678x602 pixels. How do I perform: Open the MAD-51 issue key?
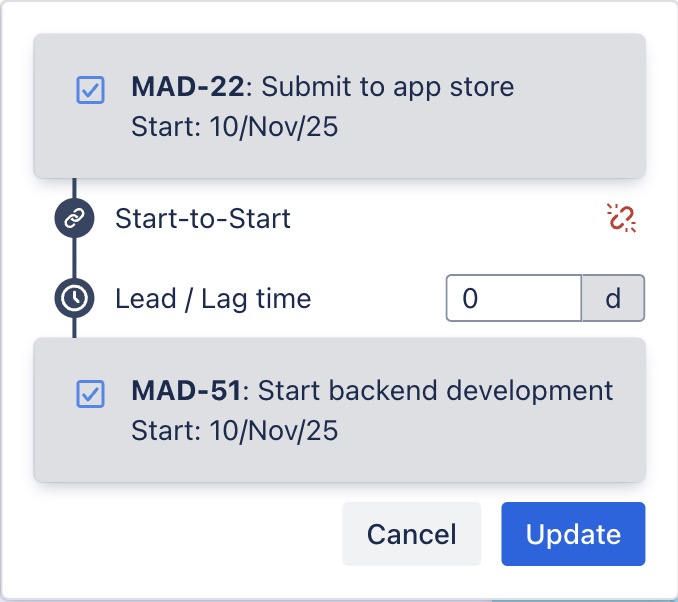pyautogui.click(x=186, y=390)
